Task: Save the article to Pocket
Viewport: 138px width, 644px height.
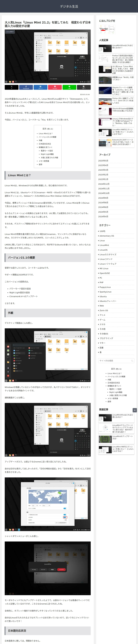Action: (x=55, y=87)
